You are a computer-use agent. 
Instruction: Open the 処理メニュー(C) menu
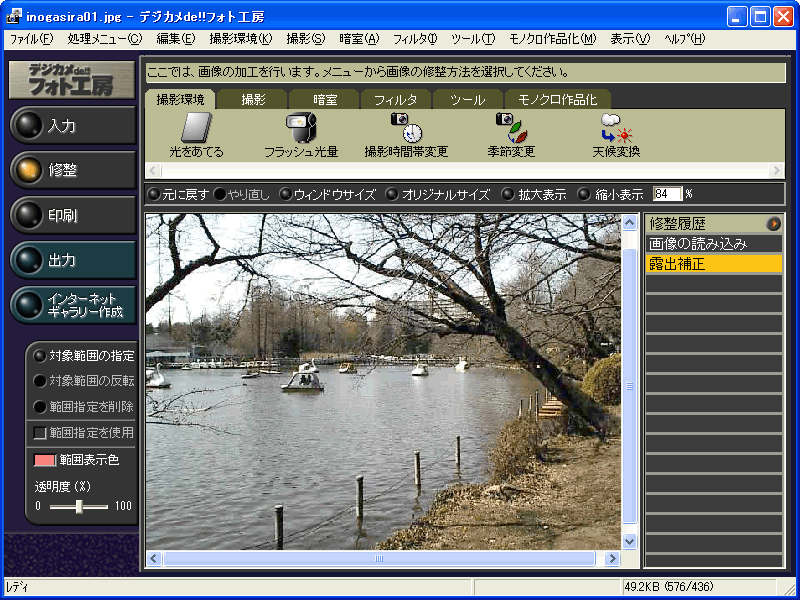tap(105, 39)
